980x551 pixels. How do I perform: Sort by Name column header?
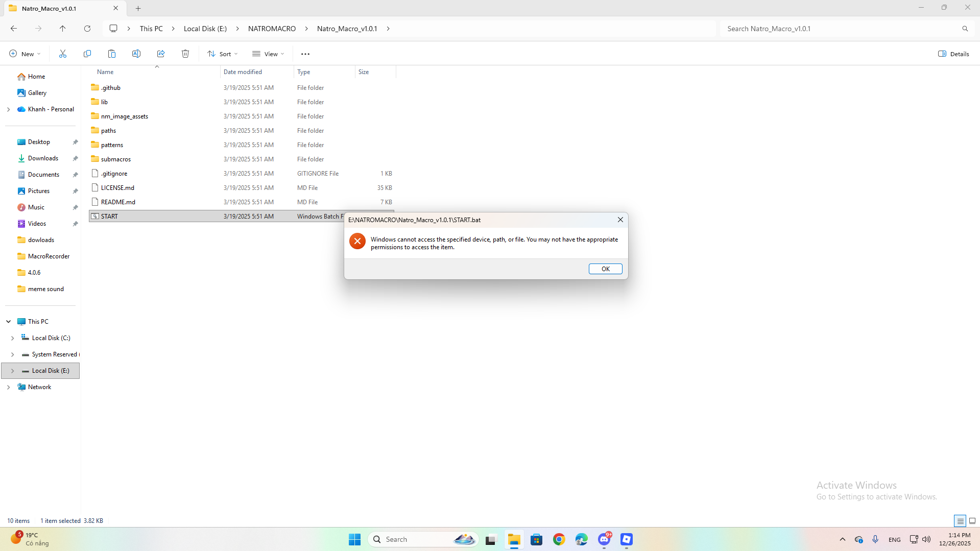pyautogui.click(x=155, y=72)
